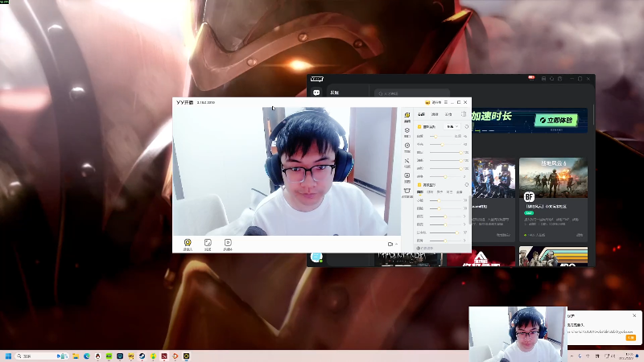Toggle second yellow checkbox in the beauty panel
This screenshot has width=644, height=362.
(419, 185)
